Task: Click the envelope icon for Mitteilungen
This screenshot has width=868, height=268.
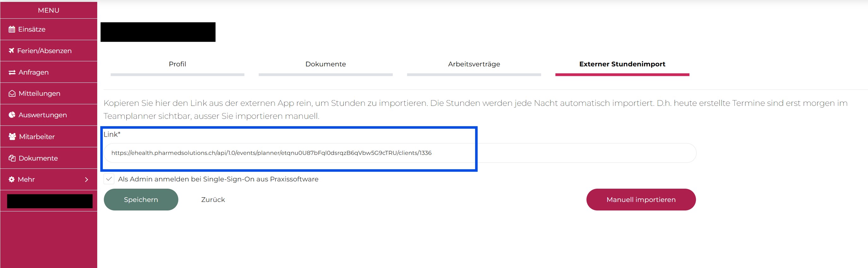Action: click(12, 94)
